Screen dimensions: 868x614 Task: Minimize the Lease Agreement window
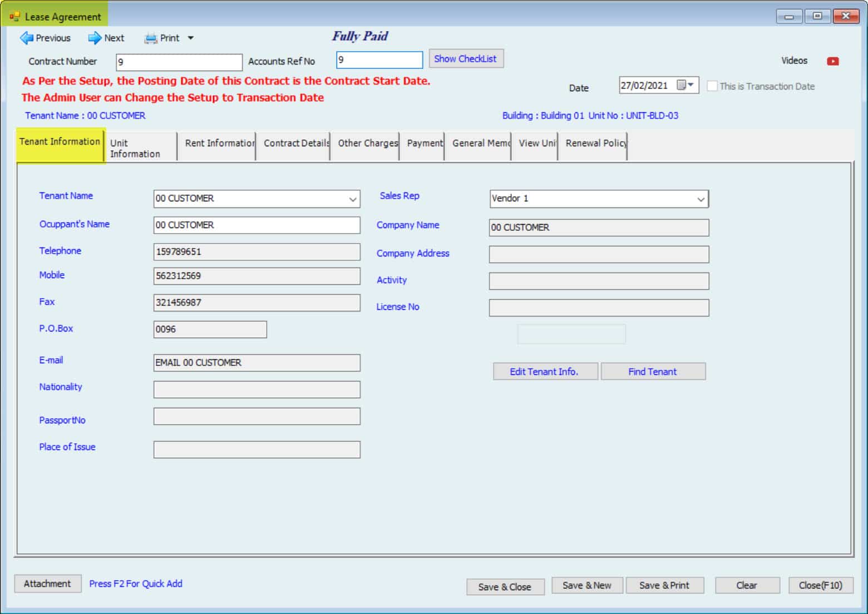pyautogui.click(x=789, y=16)
